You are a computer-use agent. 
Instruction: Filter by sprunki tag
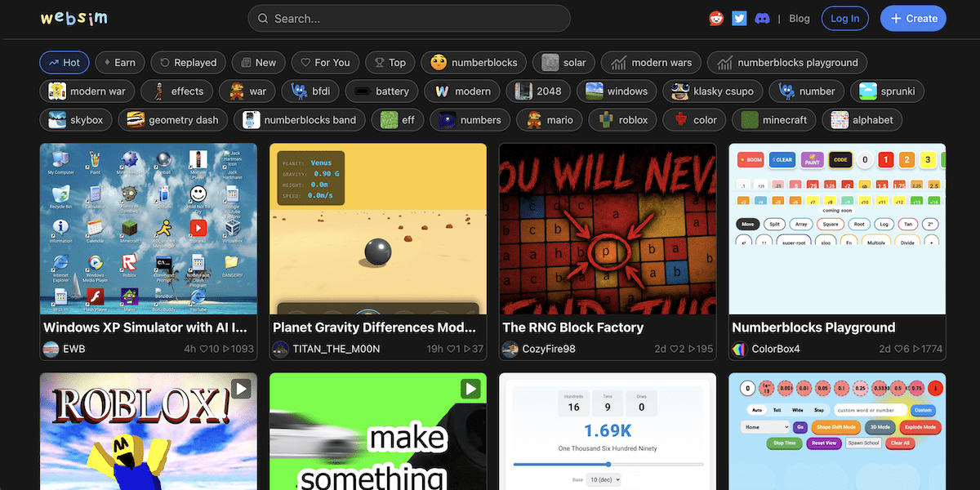[x=887, y=91]
